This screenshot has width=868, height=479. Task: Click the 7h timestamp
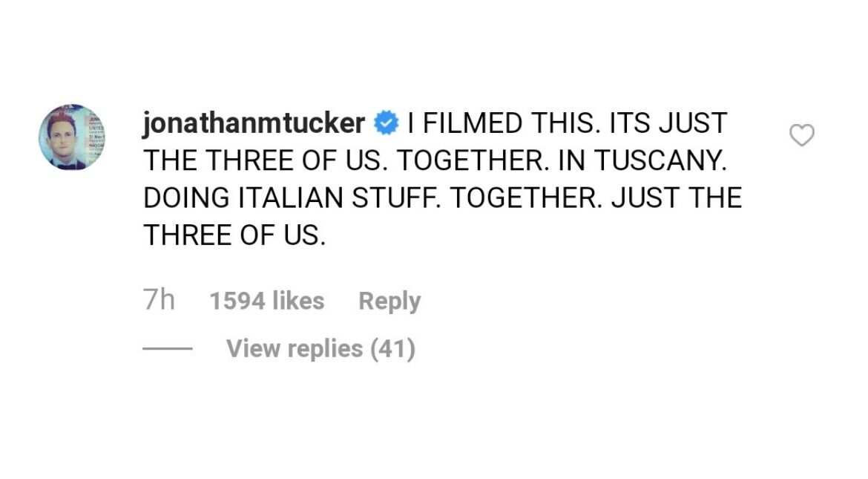(160, 300)
